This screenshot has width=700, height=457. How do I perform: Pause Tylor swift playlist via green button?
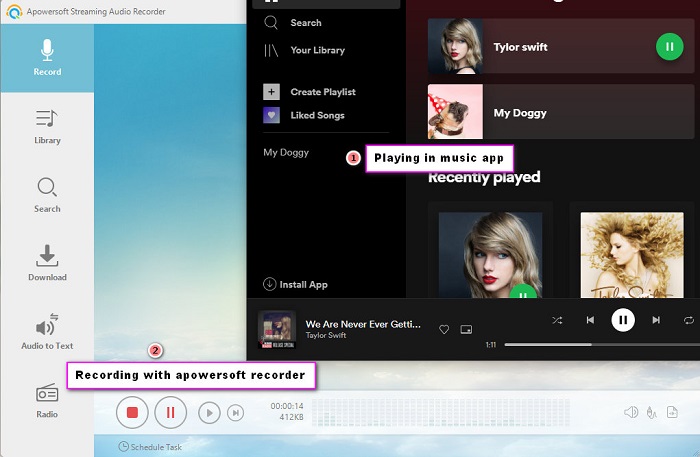pyautogui.click(x=669, y=46)
